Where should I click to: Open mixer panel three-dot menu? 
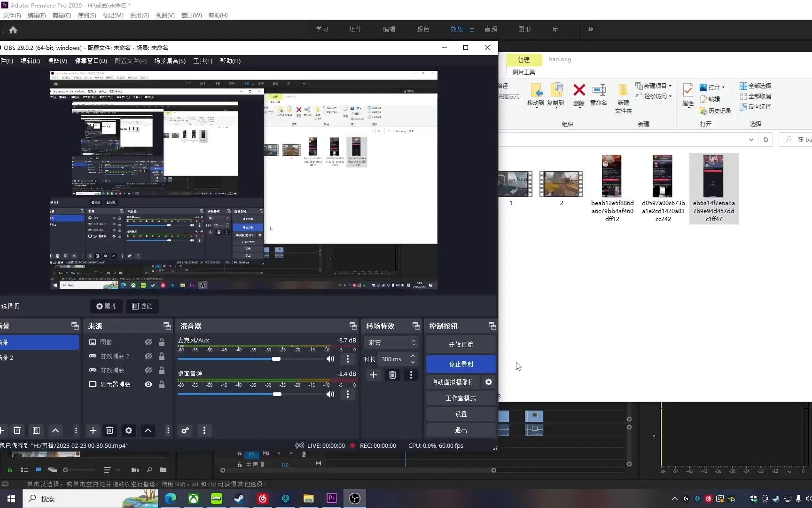pos(204,430)
